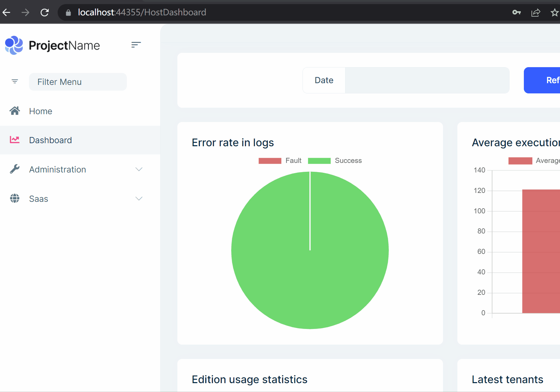The image size is (560, 392).
Task: Click the Dashboard chart icon
Action: 15,140
